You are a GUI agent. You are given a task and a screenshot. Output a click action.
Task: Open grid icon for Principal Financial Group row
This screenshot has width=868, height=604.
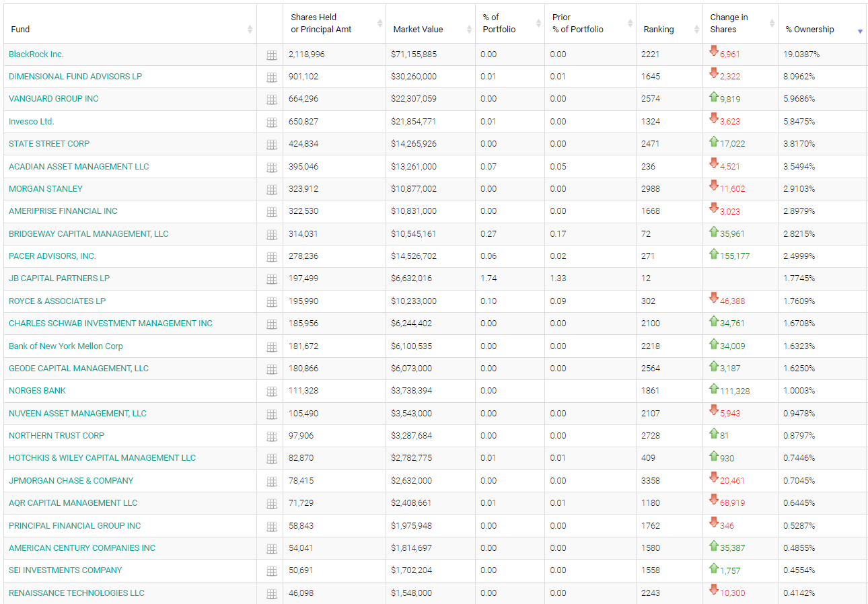pos(272,527)
